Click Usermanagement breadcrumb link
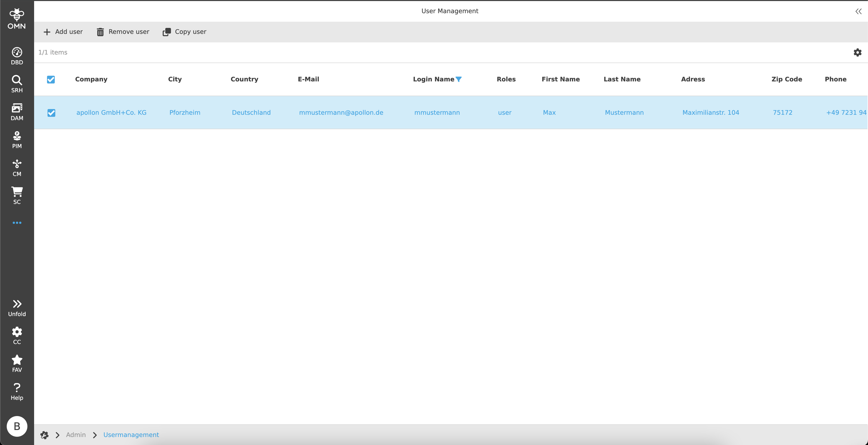Image resolution: width=868 pixels, height=445 pixels. tap(131, 435)
